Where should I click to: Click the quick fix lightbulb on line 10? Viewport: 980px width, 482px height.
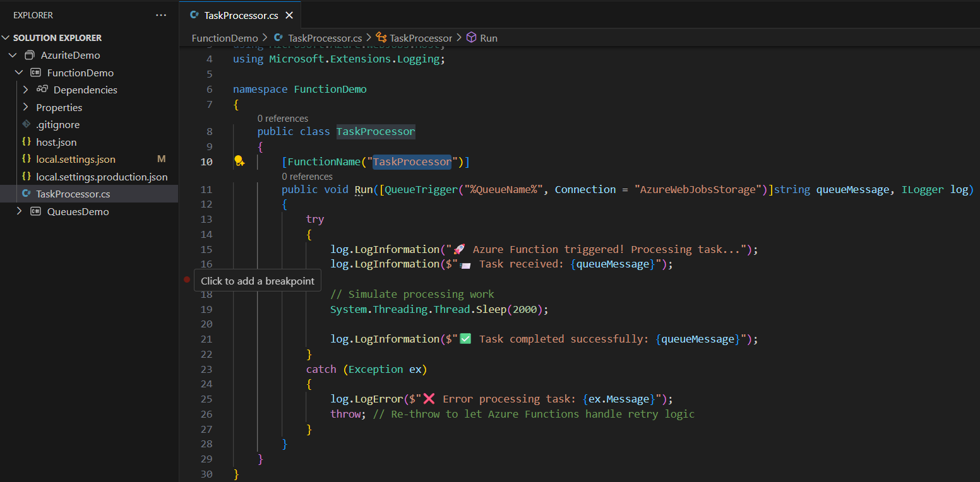239,161
